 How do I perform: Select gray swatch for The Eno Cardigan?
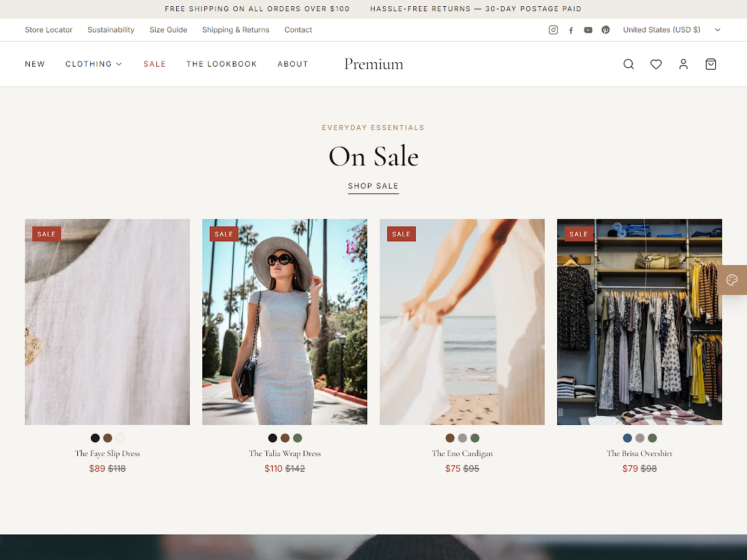[463, 438]
